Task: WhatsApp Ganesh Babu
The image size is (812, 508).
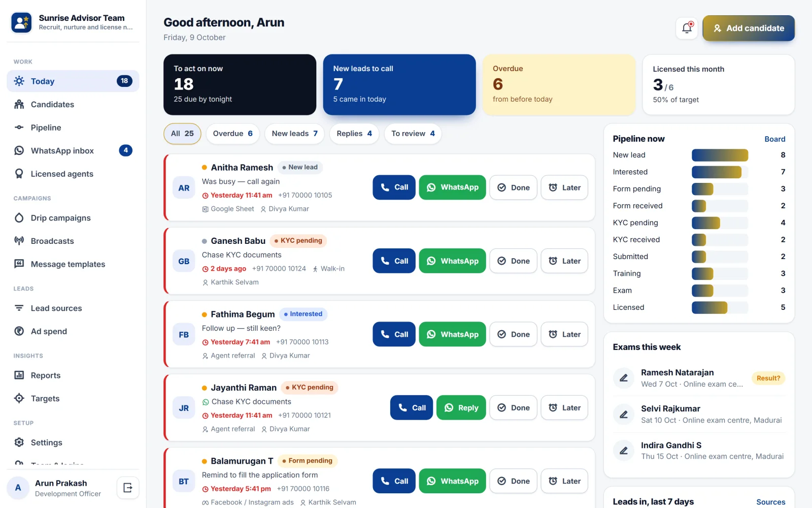Action: pos(453,261)
